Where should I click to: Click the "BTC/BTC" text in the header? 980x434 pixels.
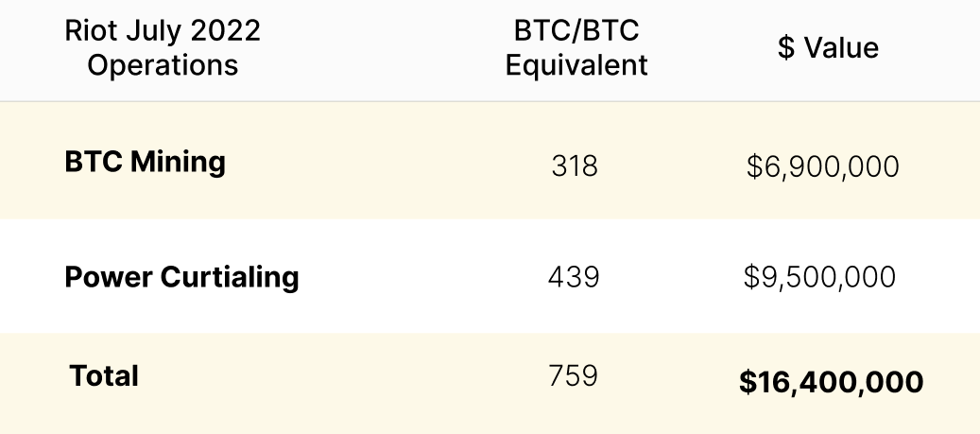576,30
